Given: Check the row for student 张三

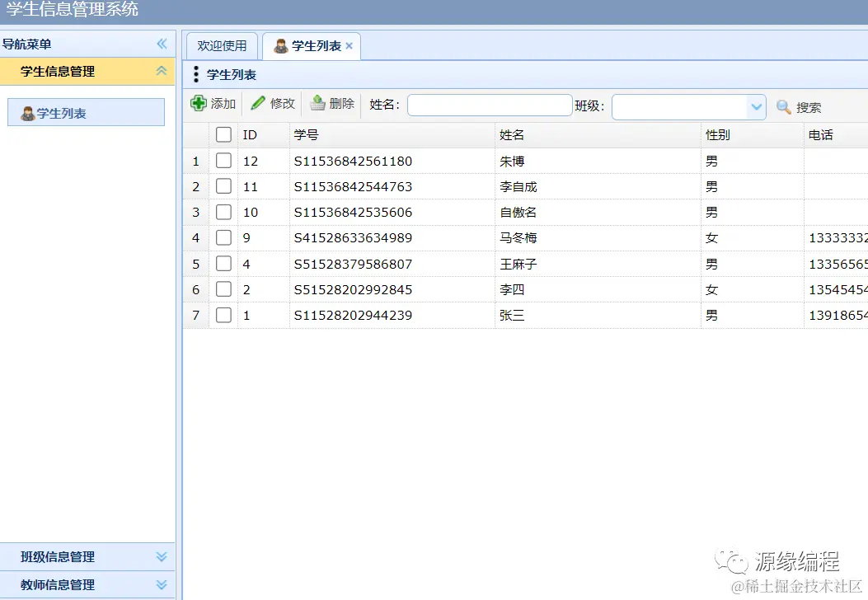Looking at the screenshot, I should pos(223,315).
